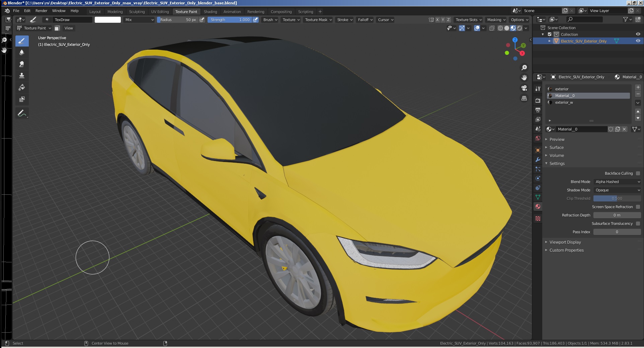Open the Texture Mask popover button
This screenshot has width=644, height=348.
point(318,20)
